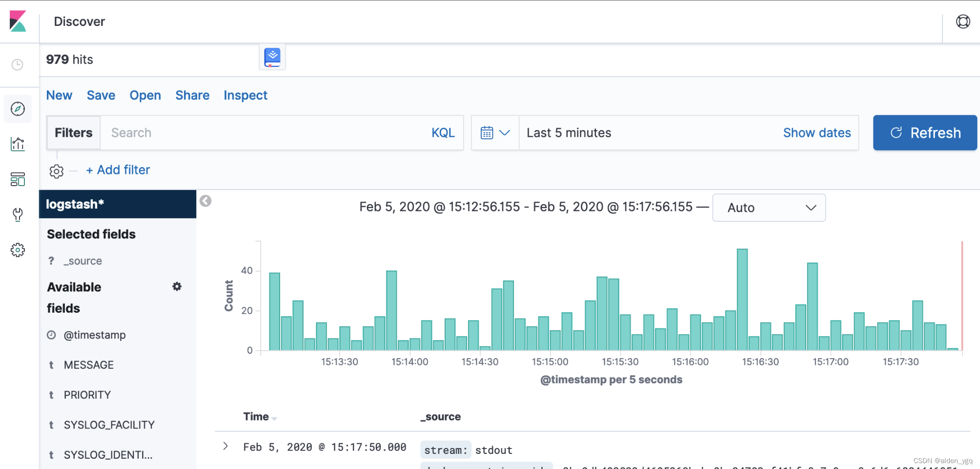Viewport: 980px width, 469px height.
Task: Open the Recently viewed clock icon
Action: pyautogui.click(x=18, y=64)
